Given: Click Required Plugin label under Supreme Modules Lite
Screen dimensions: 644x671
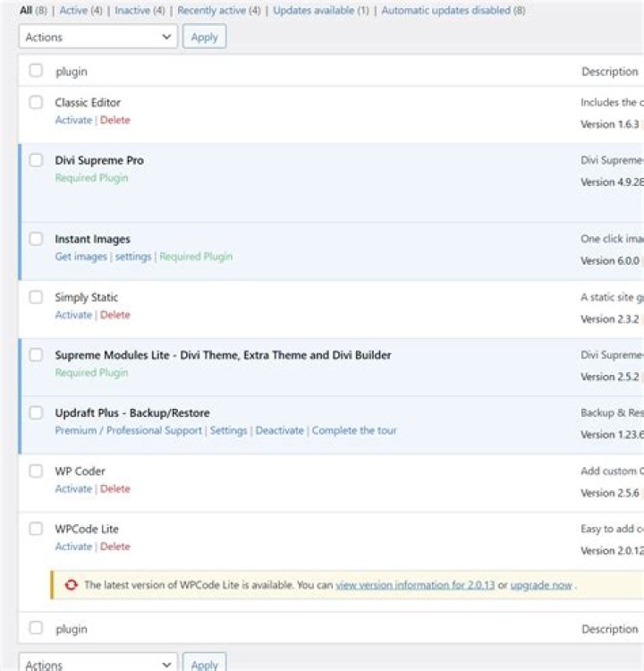Looking at the screenshot, I should click(91, 372).
